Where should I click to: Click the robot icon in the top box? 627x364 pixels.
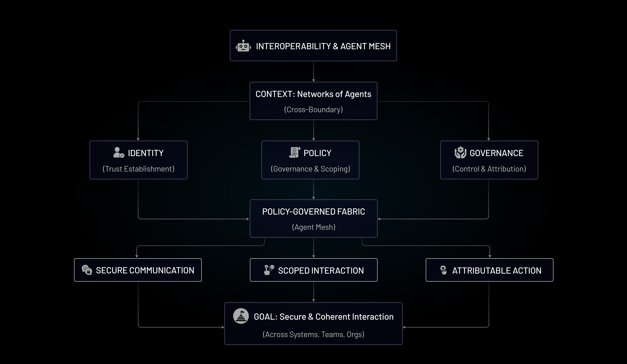[x=243, y=46]
